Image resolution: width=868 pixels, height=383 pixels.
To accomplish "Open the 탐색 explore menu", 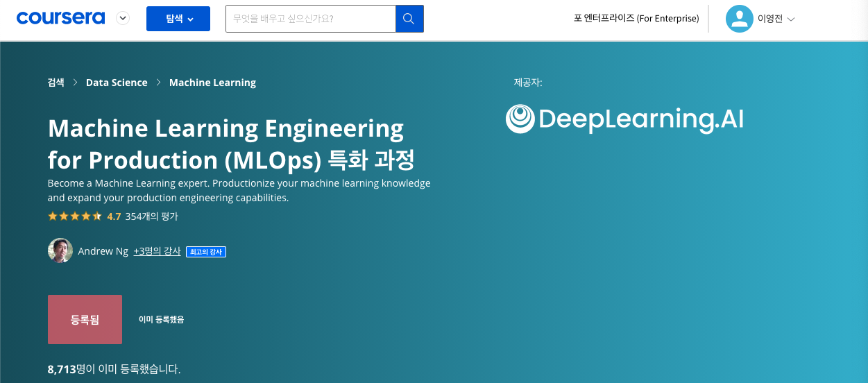I will click(178, 19).
